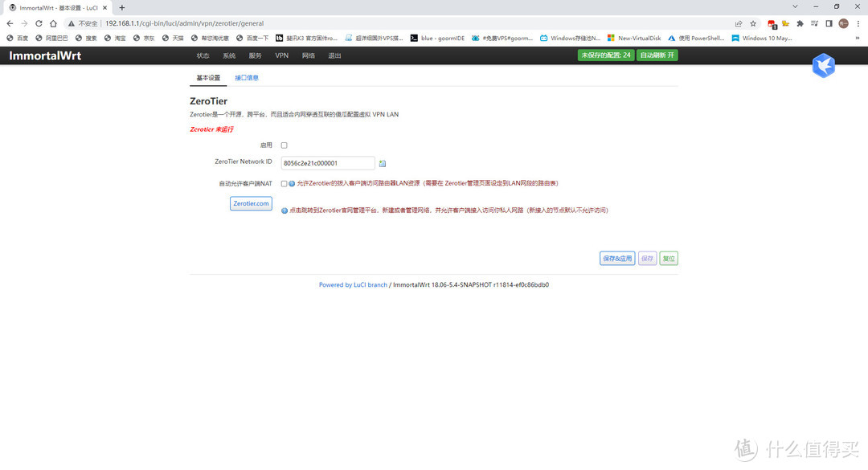Reload the page with browser refresh icon

tap(39, 23)
